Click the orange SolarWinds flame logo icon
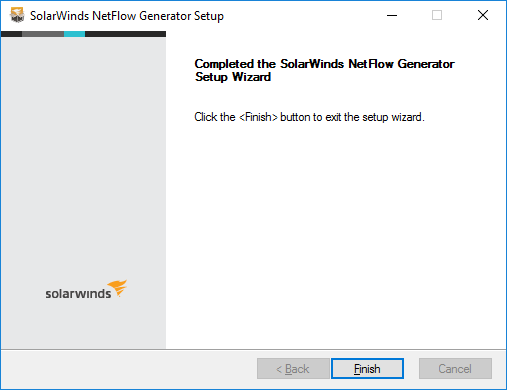 (118, 288)
